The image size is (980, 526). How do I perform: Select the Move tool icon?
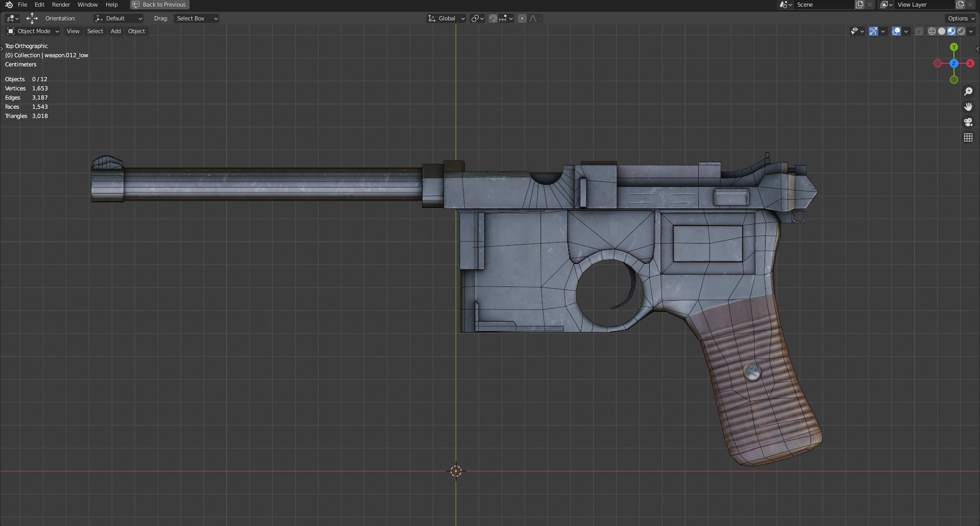32,18
